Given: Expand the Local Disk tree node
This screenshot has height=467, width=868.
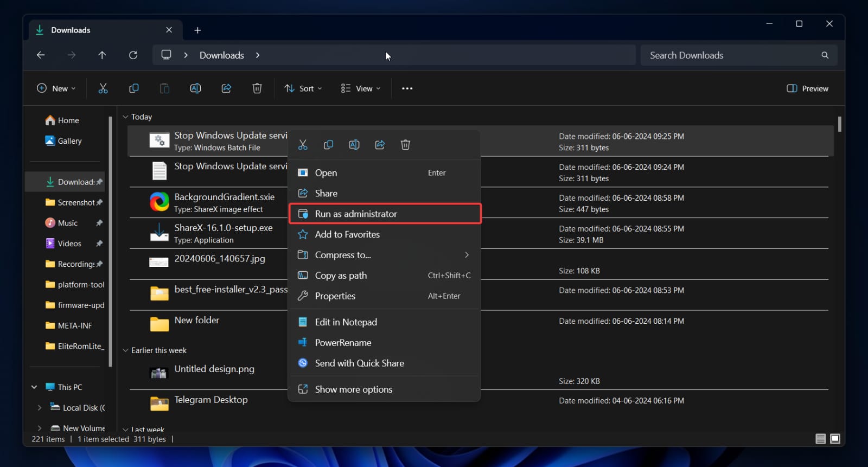Looking at the screenshot, I should tap(39, 408).
